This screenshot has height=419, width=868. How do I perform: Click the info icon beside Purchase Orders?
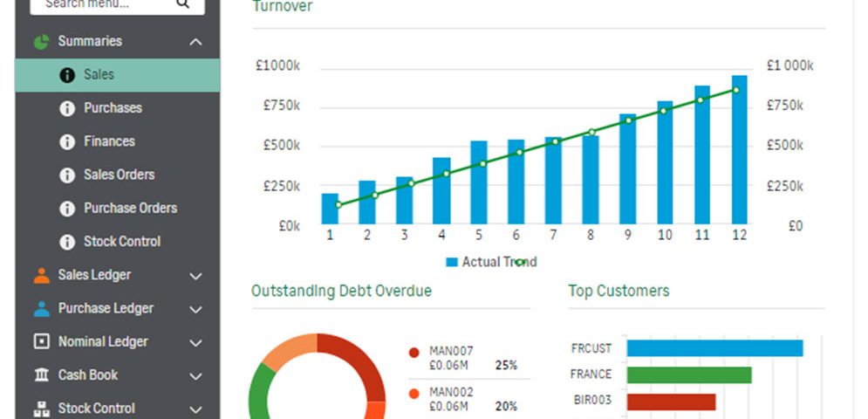67,209
